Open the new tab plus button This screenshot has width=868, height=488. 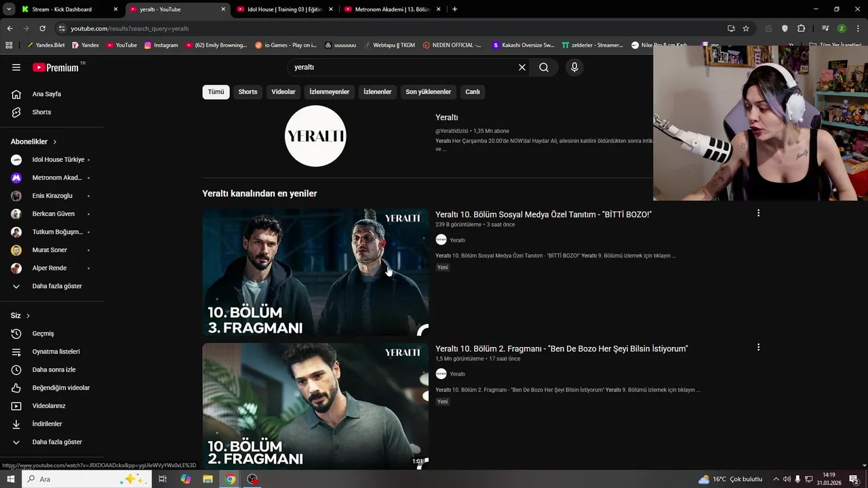454,9
